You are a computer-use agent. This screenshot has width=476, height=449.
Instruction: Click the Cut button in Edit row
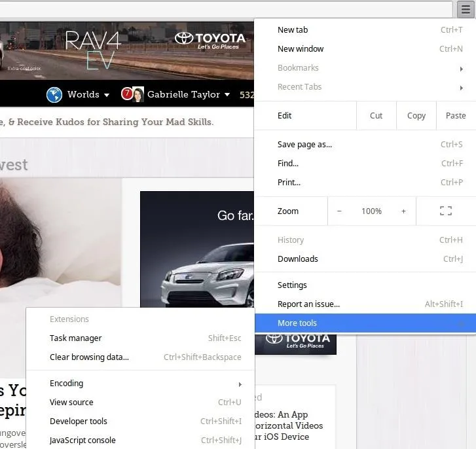tap(376, 116)
